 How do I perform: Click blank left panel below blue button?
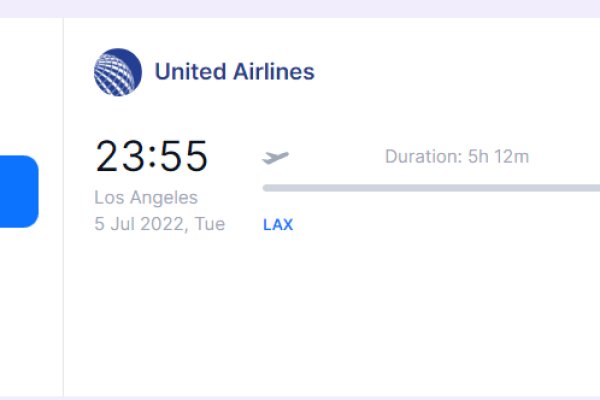30,310
